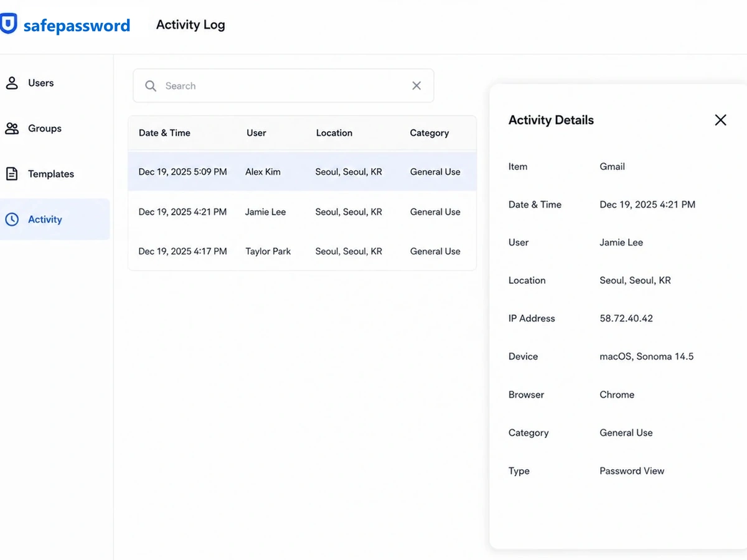
Task: Click user Taylor Park in table
Action: (268, 251)
